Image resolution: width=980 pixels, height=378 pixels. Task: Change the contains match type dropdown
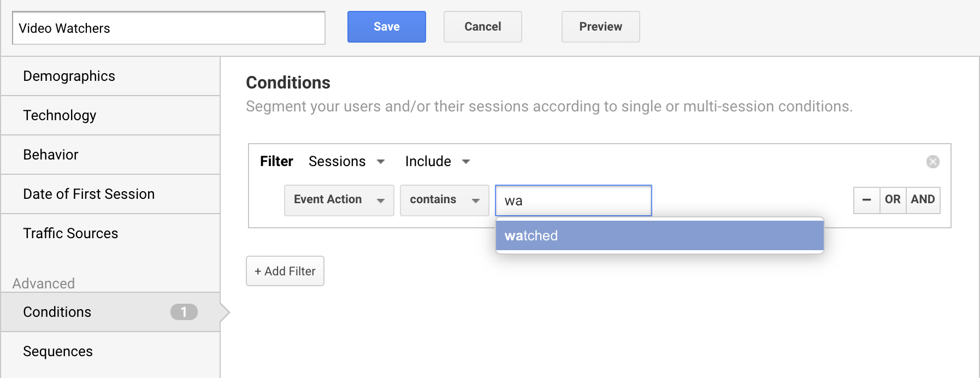(444, 200)
